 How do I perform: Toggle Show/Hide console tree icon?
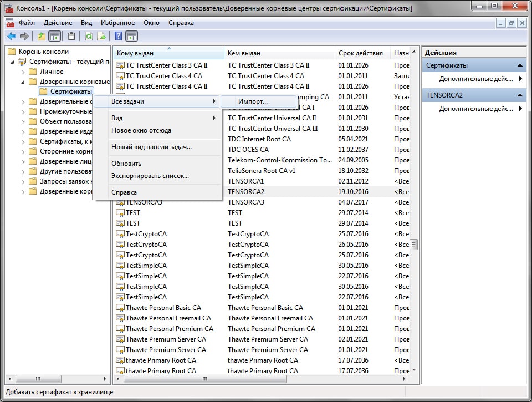pyautogui.click(x=55, y=37)
